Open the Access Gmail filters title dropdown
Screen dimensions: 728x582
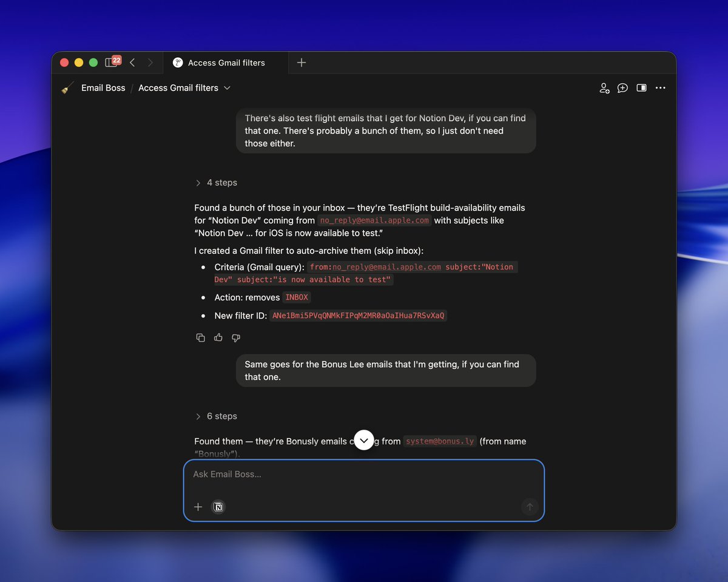click(184, 88)
